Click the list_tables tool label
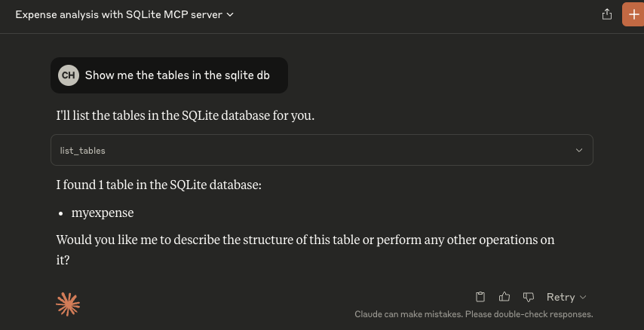Screen dimensions: 644x330 point(83,151)
